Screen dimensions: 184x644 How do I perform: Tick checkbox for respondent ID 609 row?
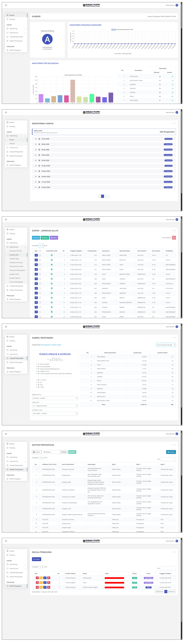pyautogui.click(x=40, y=279)
